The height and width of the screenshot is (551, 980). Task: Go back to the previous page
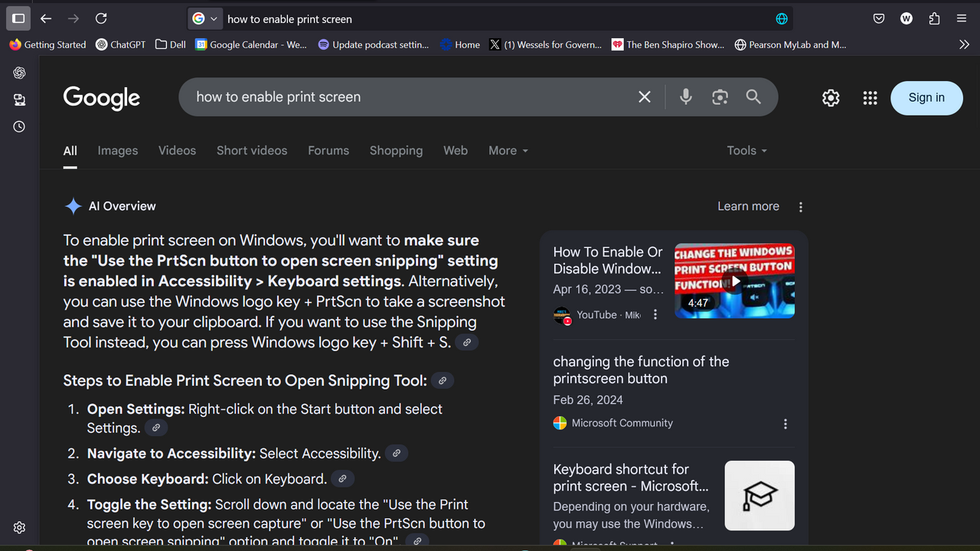click(46, 18)
